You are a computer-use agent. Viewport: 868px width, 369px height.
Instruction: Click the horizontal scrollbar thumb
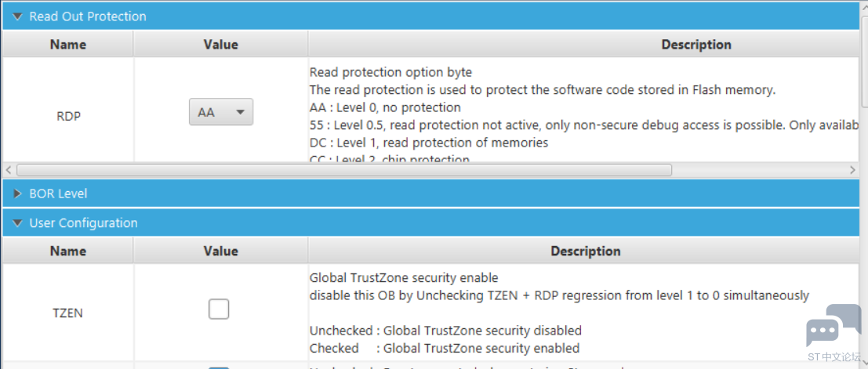[343, 169]
